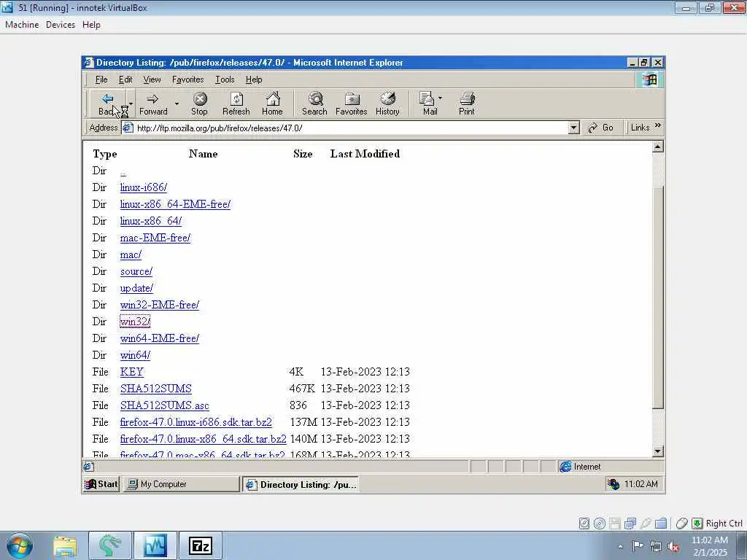Print the page with the Print icon
This screenshot has width=747, height=560.
tap(467, 98)
